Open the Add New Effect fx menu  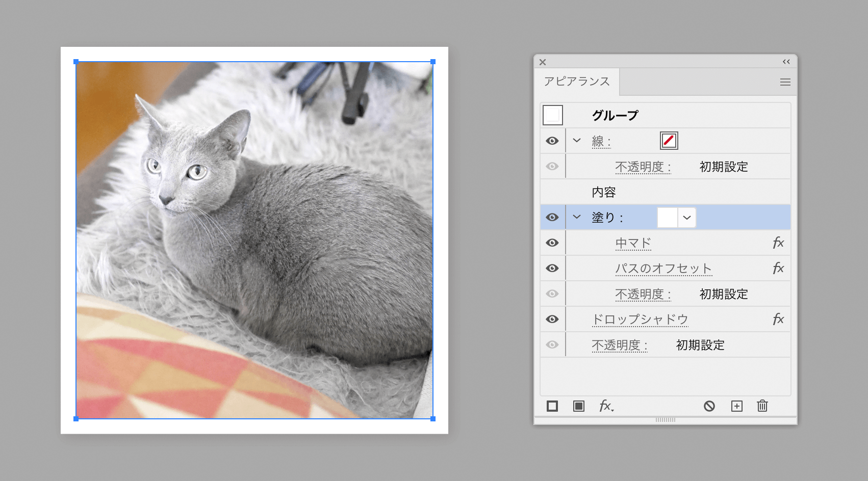point(606,406)
